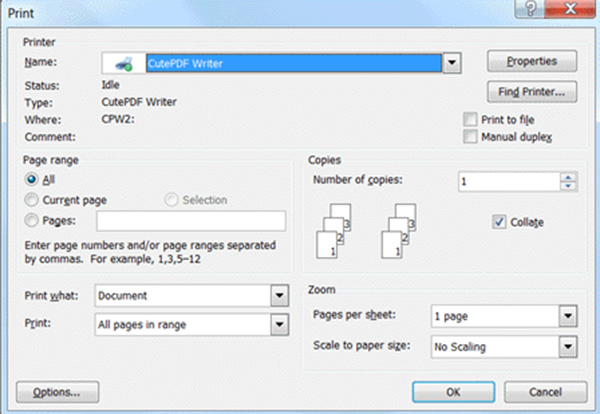Image resolution: width=600 pixels, height=414 pixels.
Task: Enable the Print to file checkbox
Action: coord(470,119)
